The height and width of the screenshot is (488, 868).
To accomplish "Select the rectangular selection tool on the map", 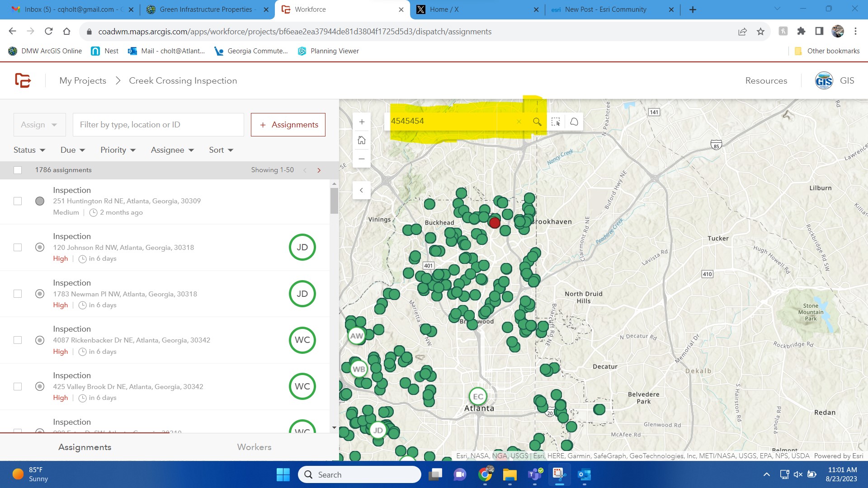I will click(x=556, y=122).
